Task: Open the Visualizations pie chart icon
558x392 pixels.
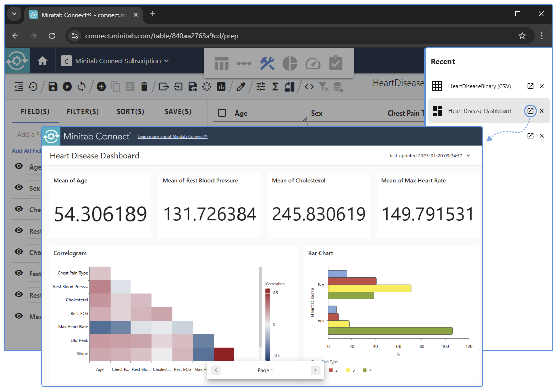Action: click(x=289, y=63)
